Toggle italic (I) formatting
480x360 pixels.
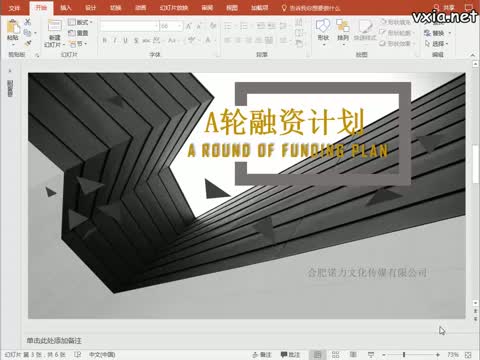pyautogui.click(x=115, y=41)
